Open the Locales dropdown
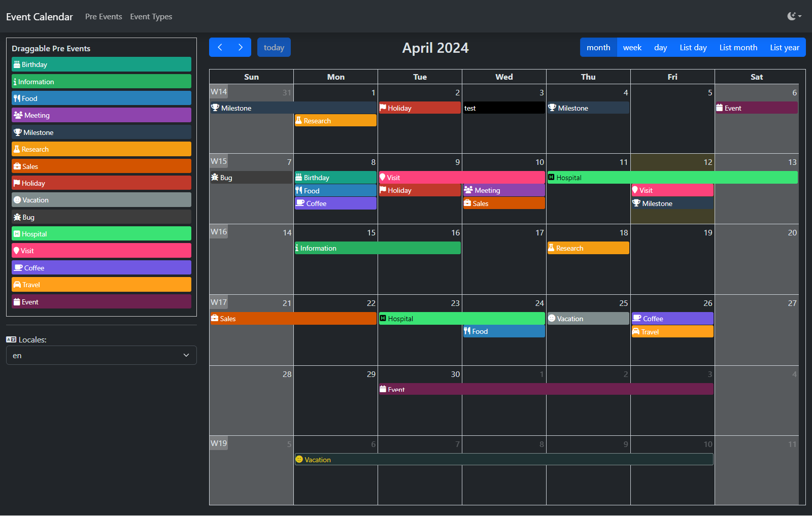This screenshot has width=812, height=516. (x=101, y=355)
